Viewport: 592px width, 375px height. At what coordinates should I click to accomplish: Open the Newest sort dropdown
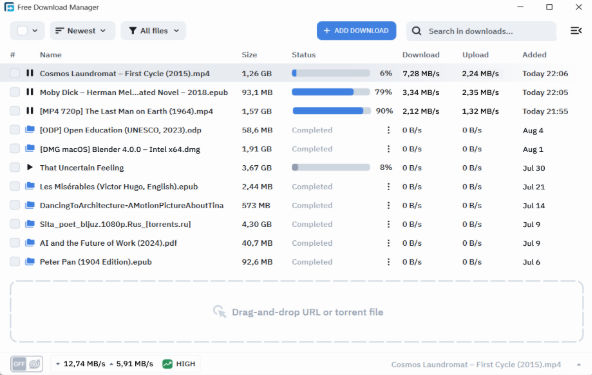point(83,31)
